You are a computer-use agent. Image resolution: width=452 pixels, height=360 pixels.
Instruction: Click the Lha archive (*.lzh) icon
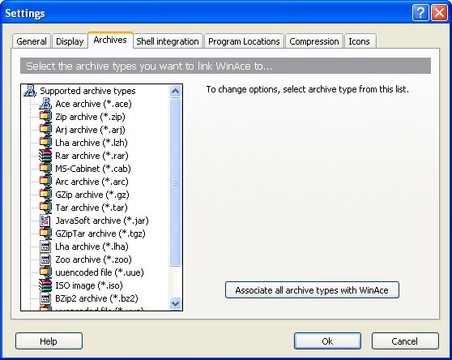pyautogui.click(x=45, y=143)
